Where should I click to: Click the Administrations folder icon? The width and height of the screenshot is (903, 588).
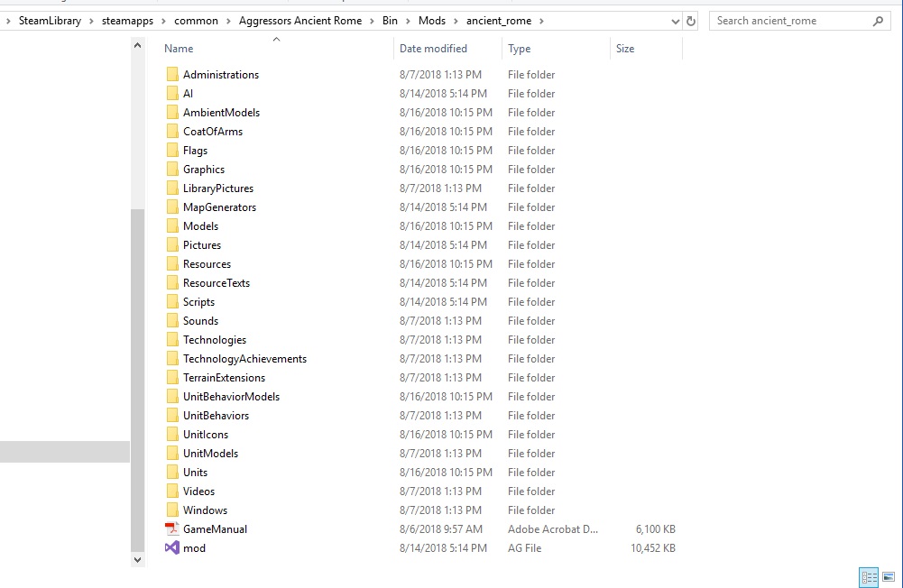pyautogui.click(x=172, y=74)
